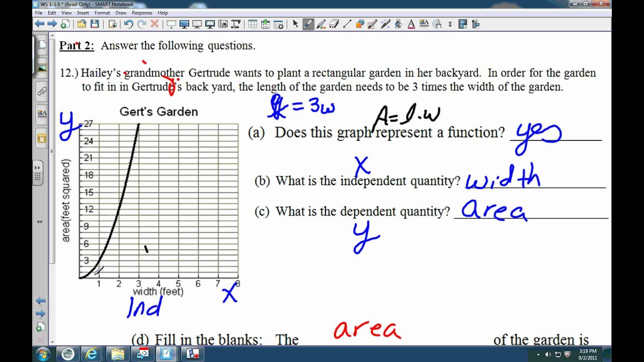Open the File menu
The width and height of the screenshot is (644, 362).
coord(38,13)
